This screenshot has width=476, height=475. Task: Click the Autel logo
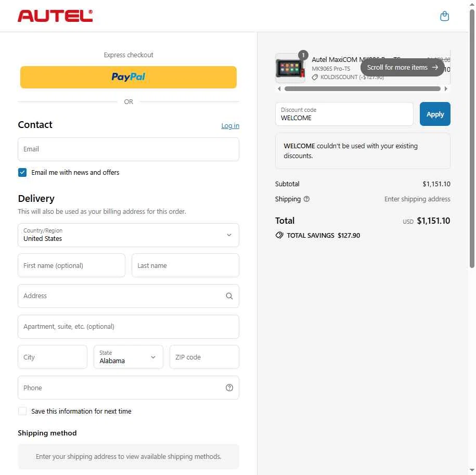coord(55,16)
